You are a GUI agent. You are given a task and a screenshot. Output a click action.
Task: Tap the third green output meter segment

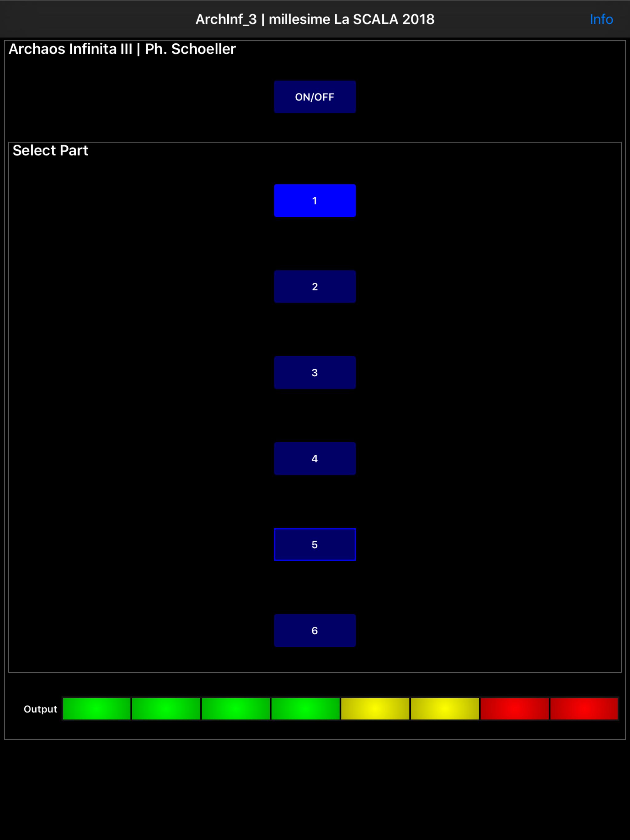pyautogui.click(x=236, y=709)
